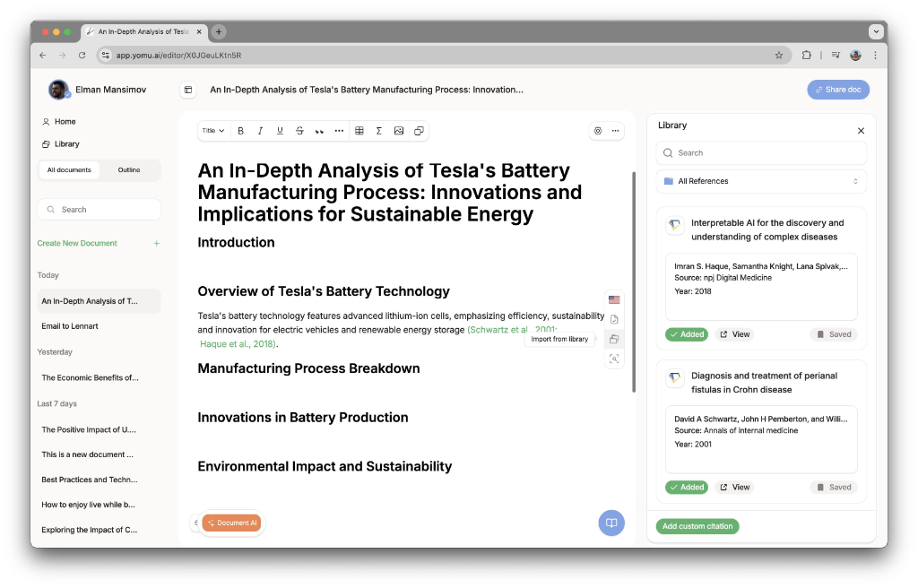This screenshot has width=918, height=588.
Task: Open the Document AI assistant
Action: click(x=231, y=523)
